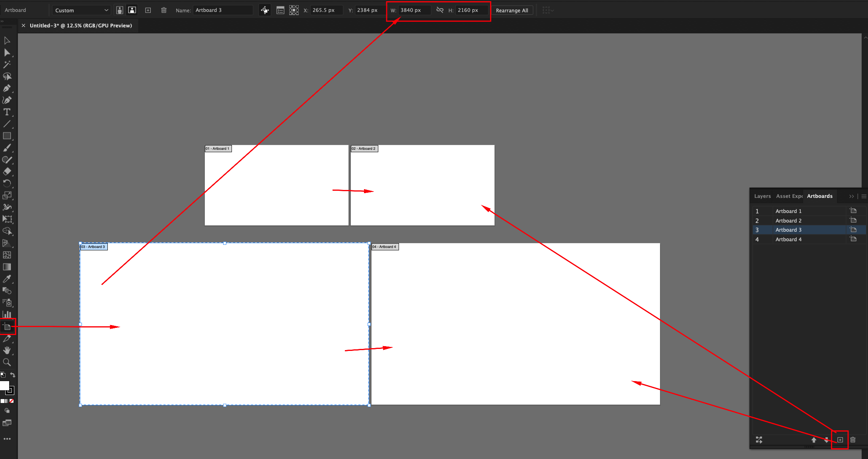868x459 pixels.
Task: Open the Custom preset dropdown
Action: (81, 10)
